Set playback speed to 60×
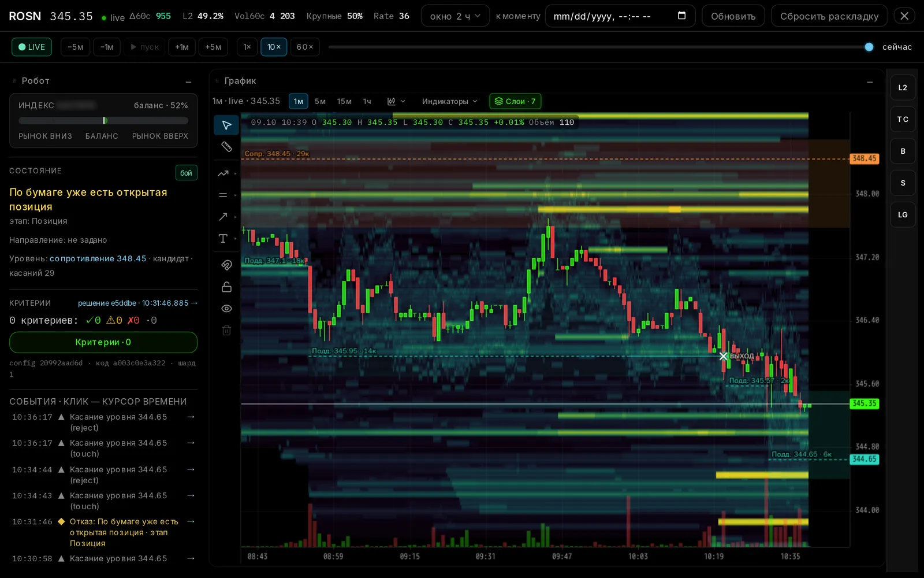Viewport: 924px width, 578px height. tap(305, 47)
